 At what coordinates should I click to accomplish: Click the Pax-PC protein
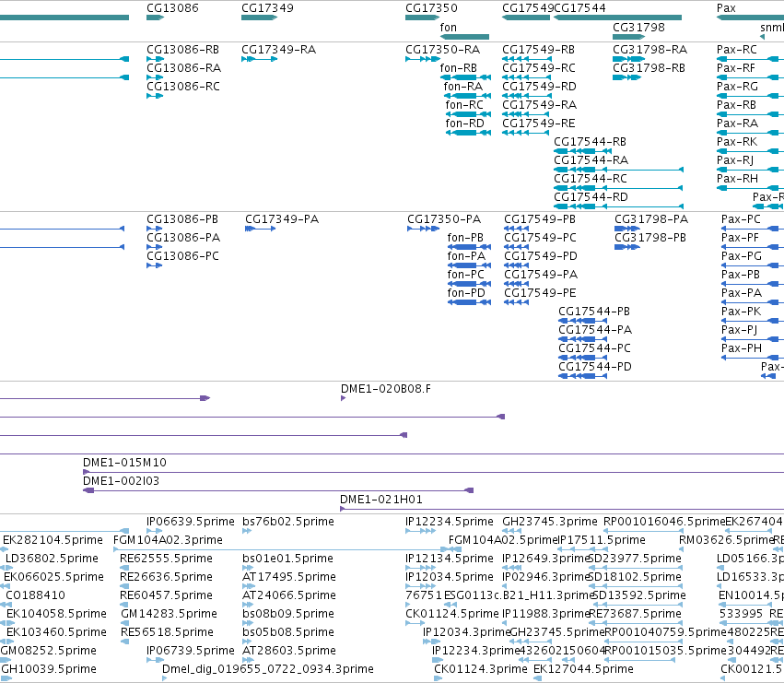point(741,219)
